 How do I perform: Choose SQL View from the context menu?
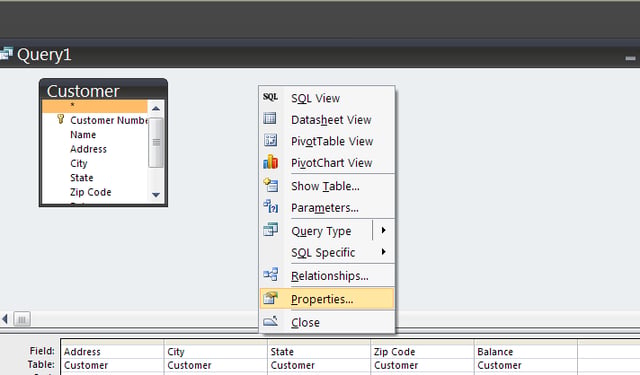coord(327,98)
